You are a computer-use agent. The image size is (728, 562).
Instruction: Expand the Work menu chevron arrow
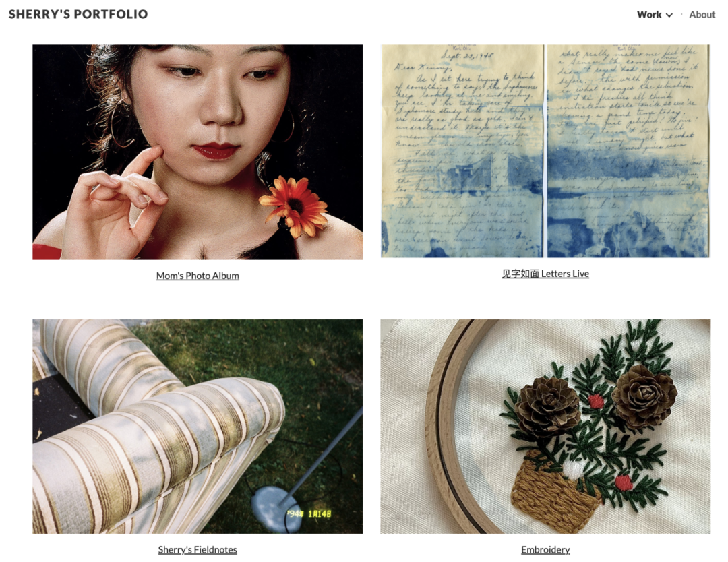[669, 15]
